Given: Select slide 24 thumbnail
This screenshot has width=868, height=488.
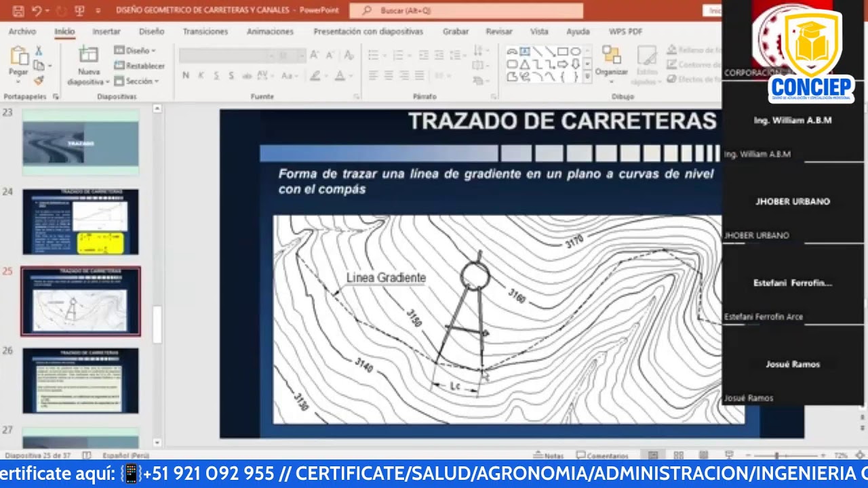Looking at the screenshot, I should coord(81,222).
